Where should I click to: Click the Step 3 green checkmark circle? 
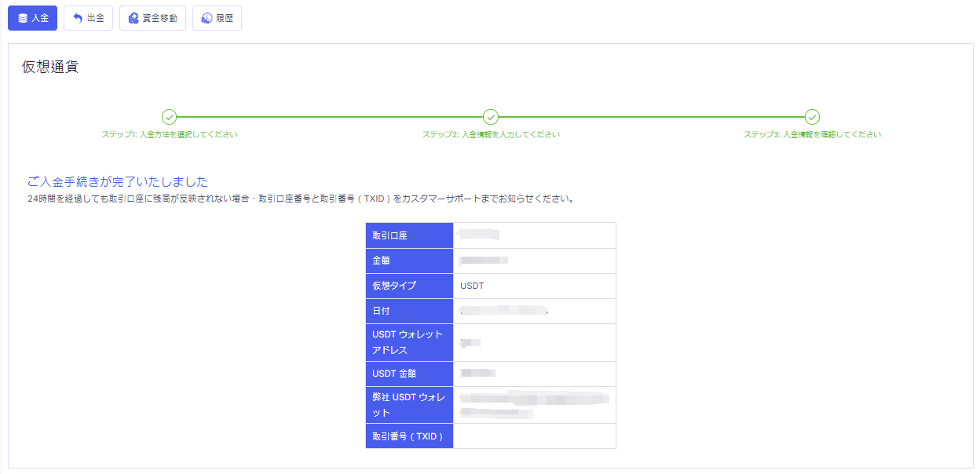(812, 117)
